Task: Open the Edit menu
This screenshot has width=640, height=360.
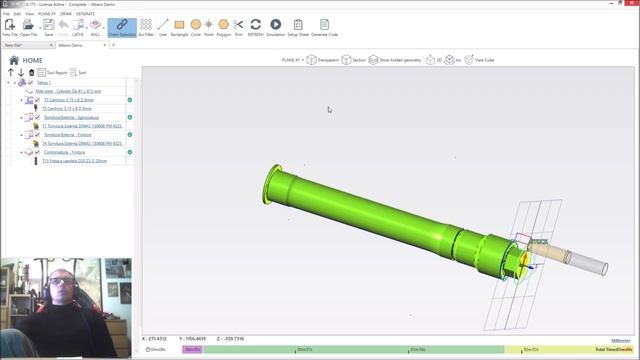Action: (x=17, y=14)
